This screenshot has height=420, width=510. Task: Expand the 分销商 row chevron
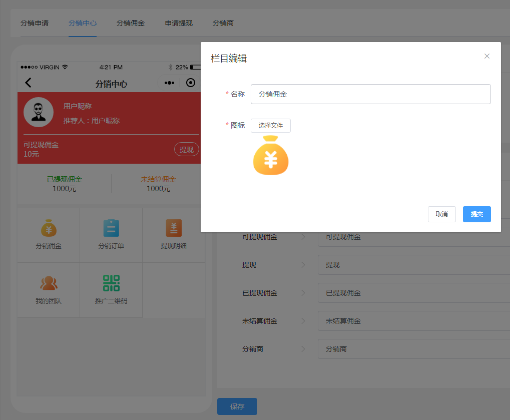pyautogui.click(x=303, y=349)
